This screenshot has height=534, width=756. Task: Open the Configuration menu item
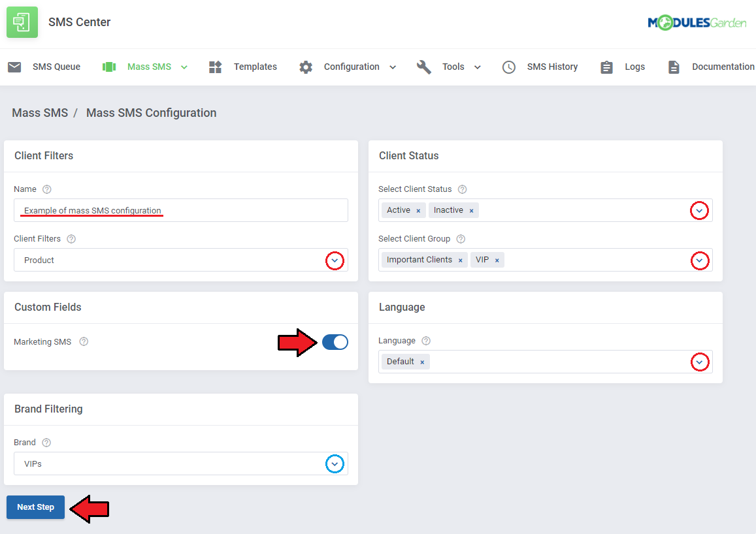point(352,67)
